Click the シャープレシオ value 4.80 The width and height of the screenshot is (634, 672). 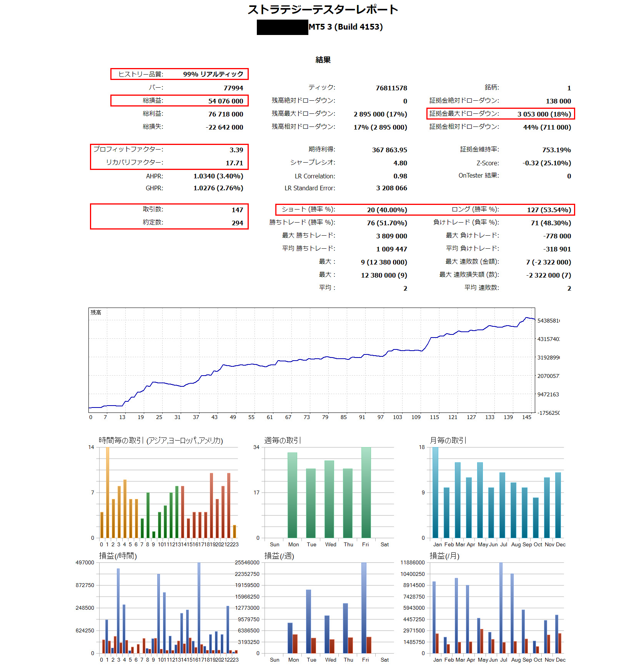(x=400, y=163)
